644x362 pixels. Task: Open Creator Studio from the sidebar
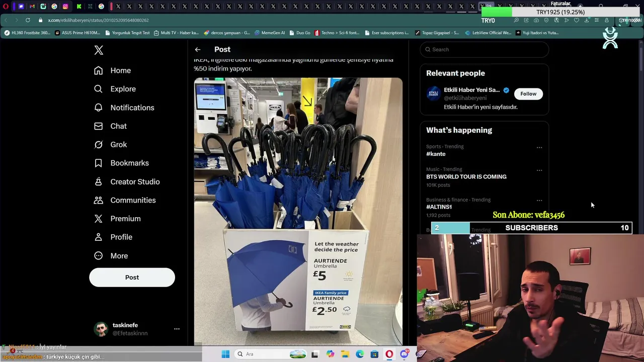tap(127, 182)
